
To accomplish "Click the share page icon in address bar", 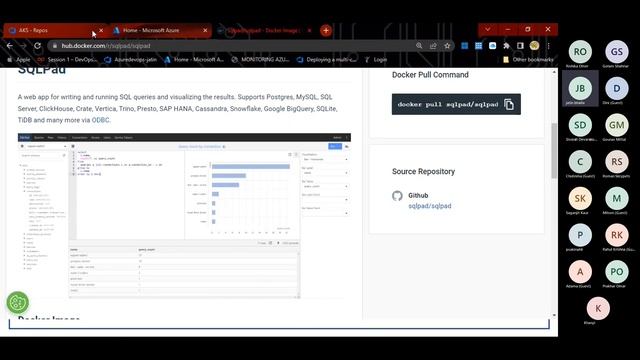I will pos(433,46).
